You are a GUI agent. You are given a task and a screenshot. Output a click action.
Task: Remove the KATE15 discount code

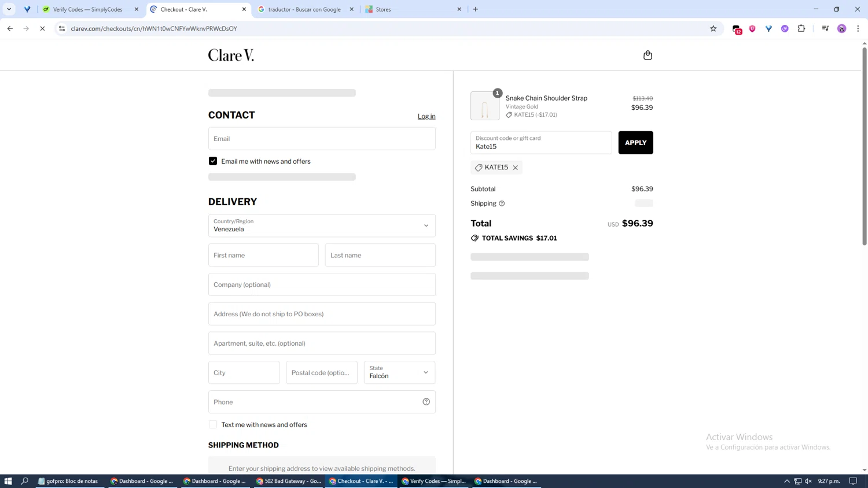click(x=515, y=168)
